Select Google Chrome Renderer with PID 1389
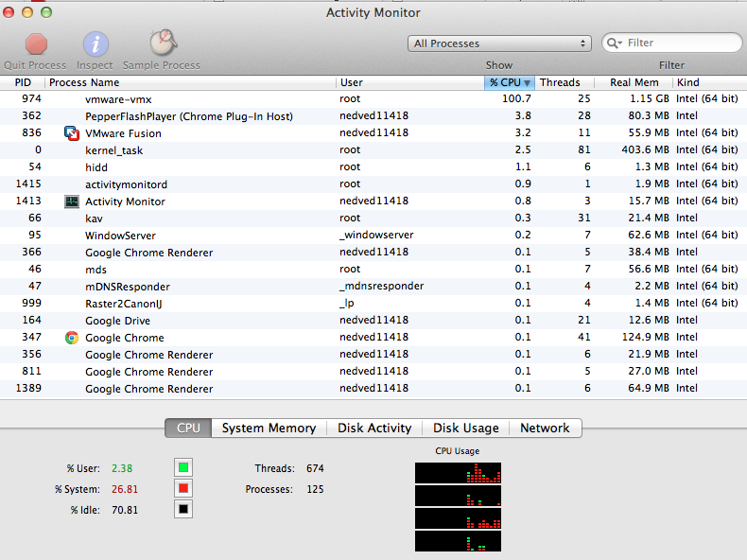 pyautogui.click(x=373, y=389)
